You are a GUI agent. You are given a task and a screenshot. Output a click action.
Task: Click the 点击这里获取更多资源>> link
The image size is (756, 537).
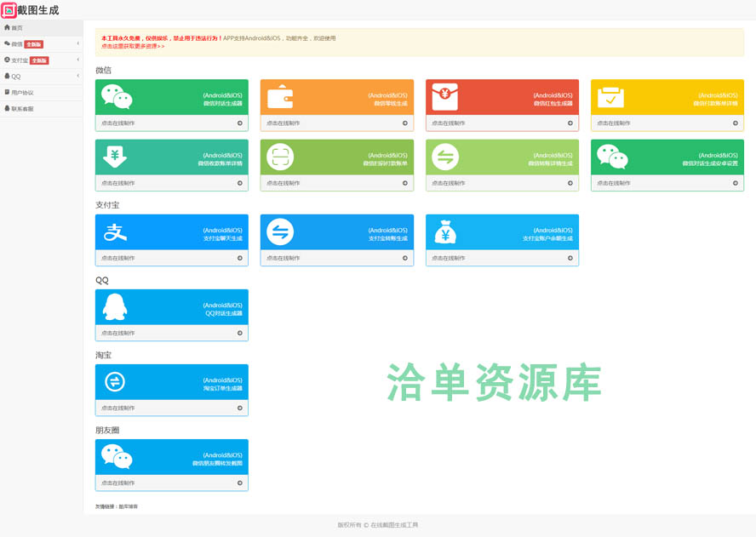pyautogui.click(x=133, y=46)
